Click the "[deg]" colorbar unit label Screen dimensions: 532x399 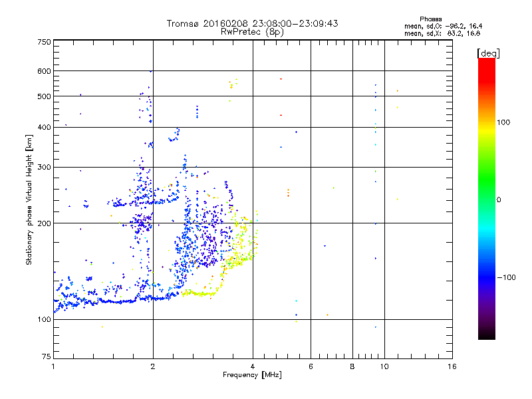pos(488,53)
